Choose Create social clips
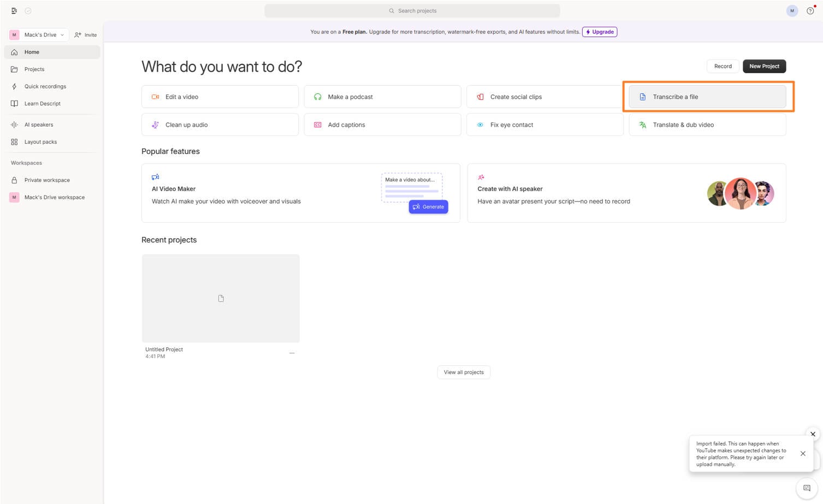823x504 pixels. coord(545,97)
